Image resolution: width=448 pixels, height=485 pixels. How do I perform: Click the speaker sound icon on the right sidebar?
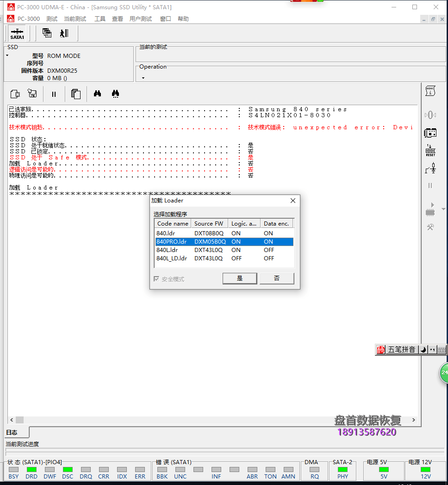tap(430, 115)
